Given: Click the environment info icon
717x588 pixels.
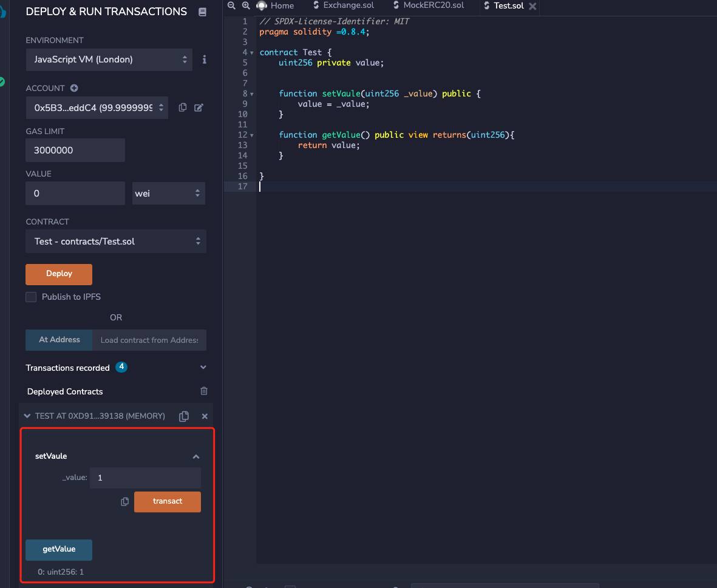Looking at the screenshot, I should (205, 59).
